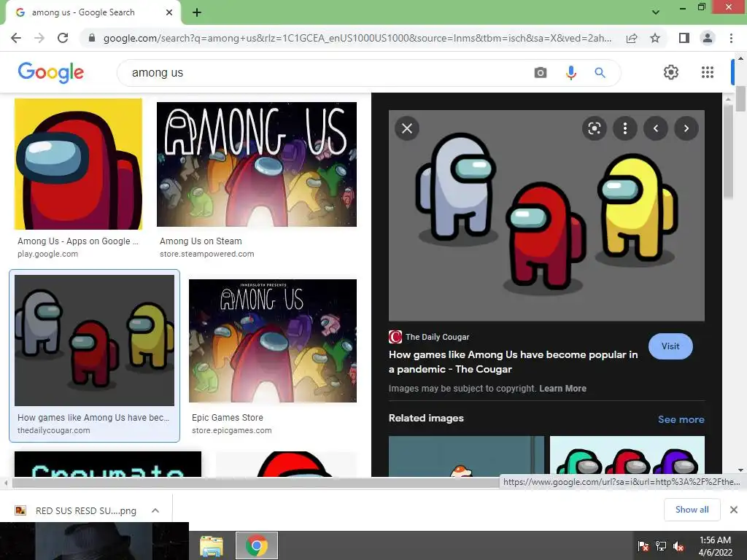Reload the current page
Image resolution: width=747 pixels, height=560 pixels.
[x=63, y=38]
